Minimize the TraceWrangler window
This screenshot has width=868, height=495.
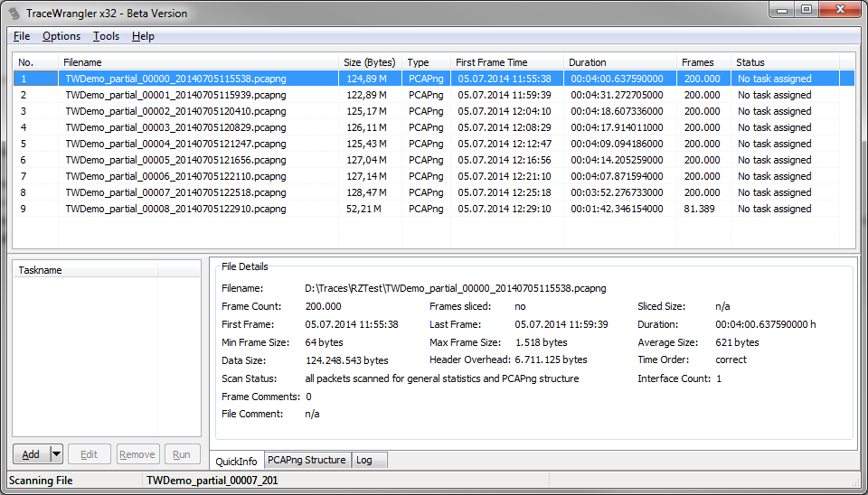[782, 10]
